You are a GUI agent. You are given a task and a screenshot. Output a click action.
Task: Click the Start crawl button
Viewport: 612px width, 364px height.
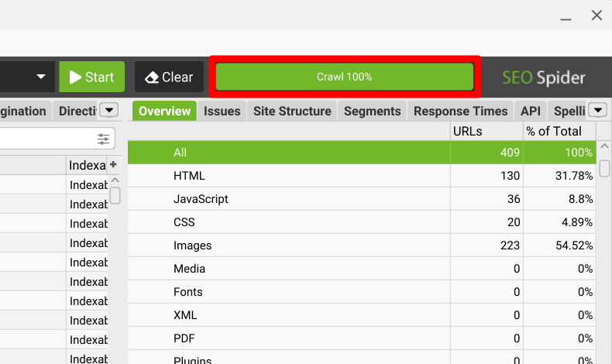click(91, 77)
